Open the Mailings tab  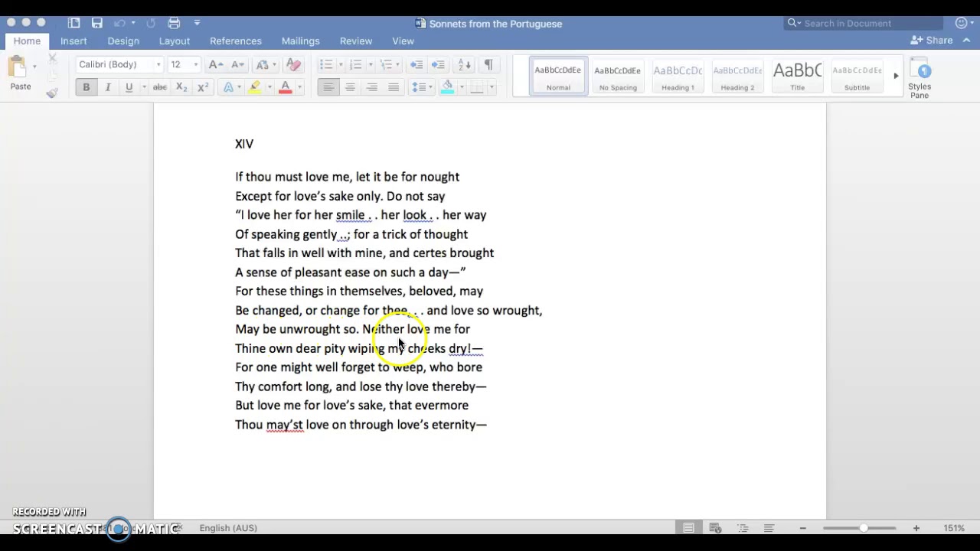300,41
